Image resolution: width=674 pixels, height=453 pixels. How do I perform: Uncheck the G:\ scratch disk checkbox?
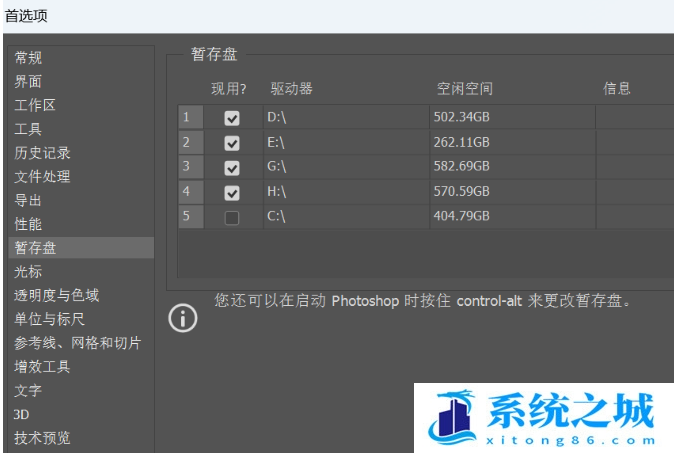(232, 168)
